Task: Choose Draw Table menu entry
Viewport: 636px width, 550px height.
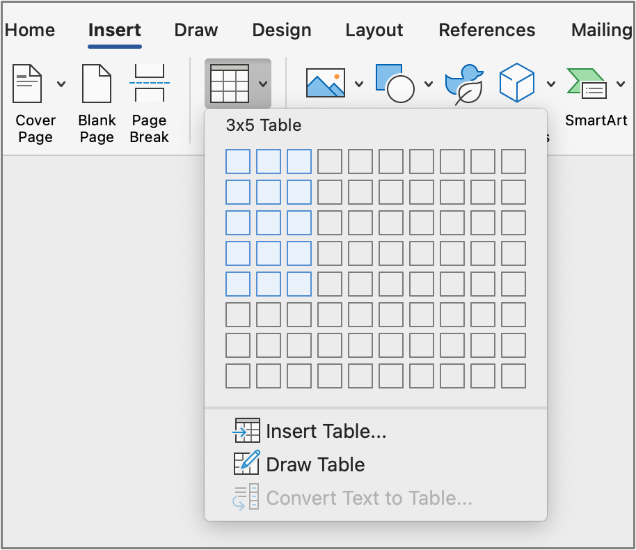Action: 299,464
